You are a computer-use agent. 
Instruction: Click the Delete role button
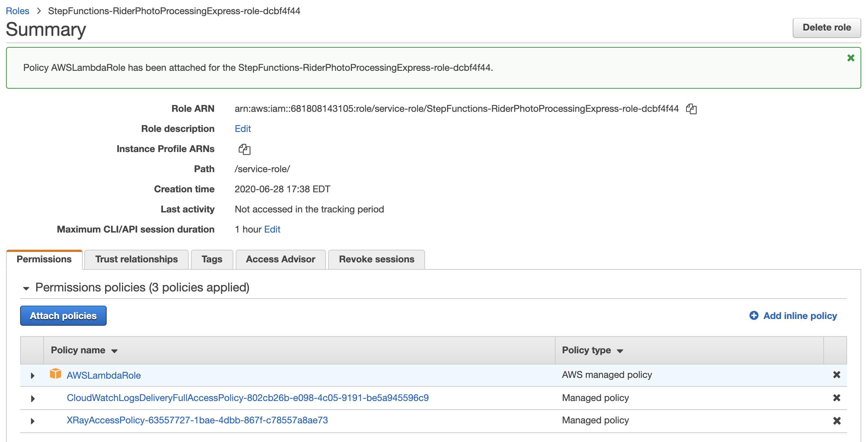827,28
